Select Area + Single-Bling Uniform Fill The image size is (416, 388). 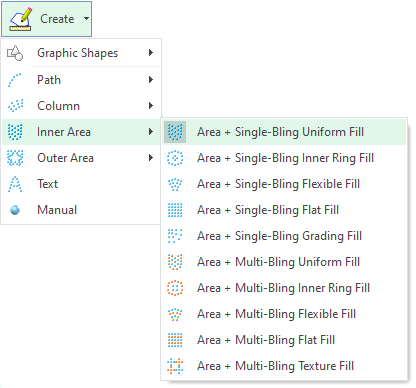[284, 132]
